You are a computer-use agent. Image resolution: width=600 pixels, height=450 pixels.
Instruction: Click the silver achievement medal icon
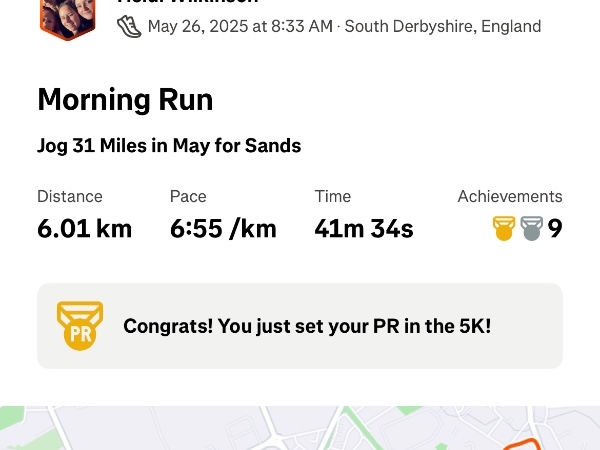coord(531,229)
